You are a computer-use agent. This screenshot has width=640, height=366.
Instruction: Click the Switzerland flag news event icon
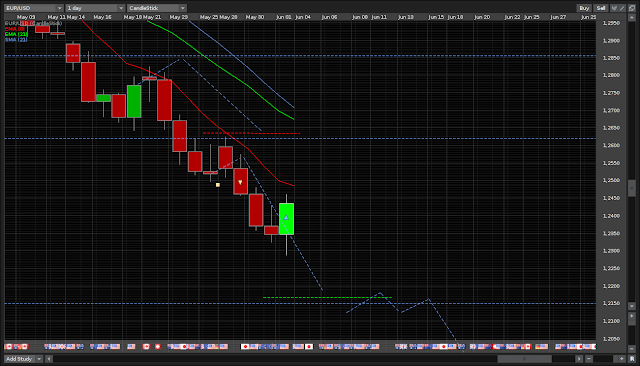pos(158,346)
